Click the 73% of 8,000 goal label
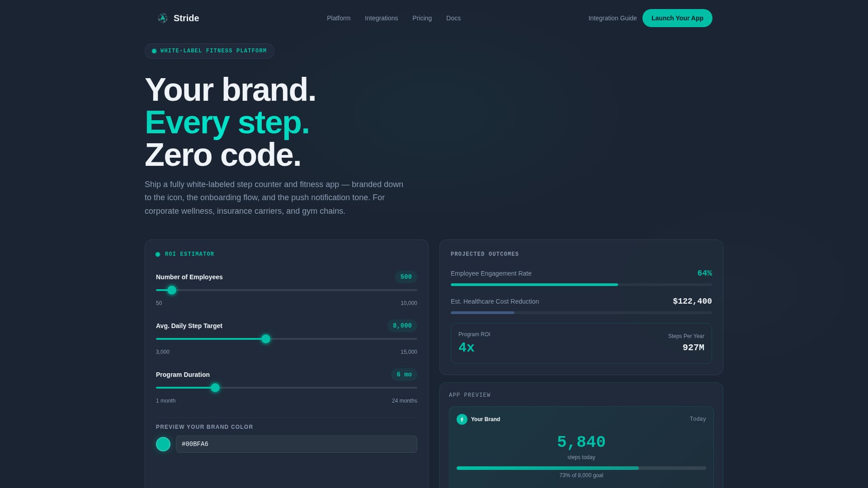Image resolution: width=868 pixels, height=488 pixels. [581, 475]
